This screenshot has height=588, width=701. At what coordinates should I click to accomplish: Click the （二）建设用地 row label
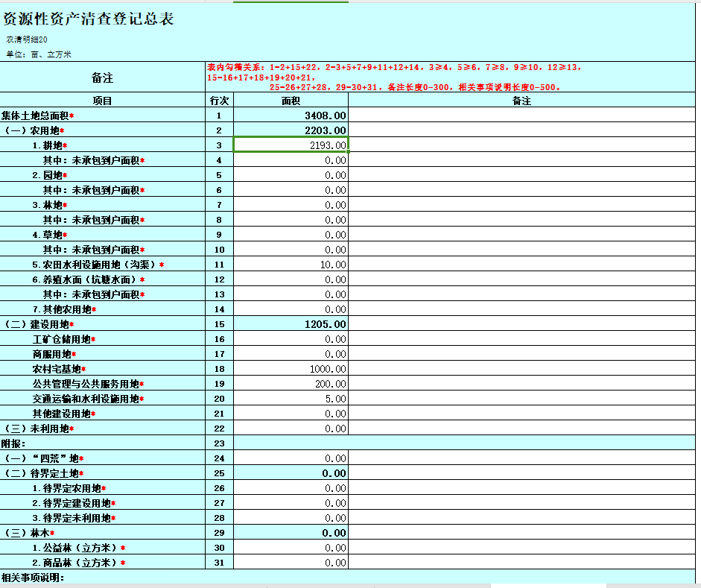(39, 323)
